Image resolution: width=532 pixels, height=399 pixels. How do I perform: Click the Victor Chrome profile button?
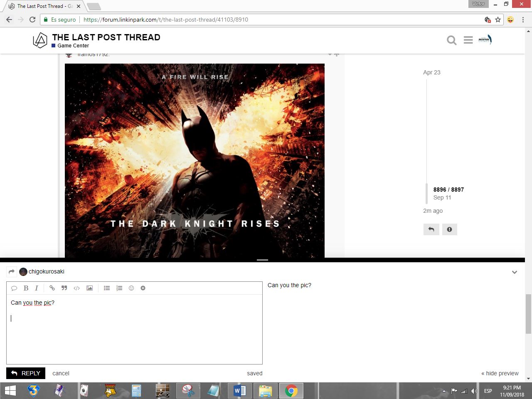point(478,4)
